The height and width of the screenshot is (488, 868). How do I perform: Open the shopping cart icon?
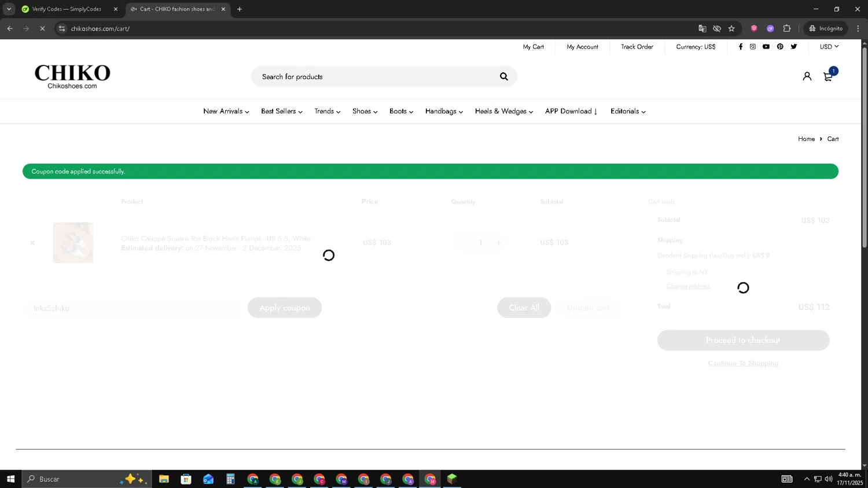(828, 76)
